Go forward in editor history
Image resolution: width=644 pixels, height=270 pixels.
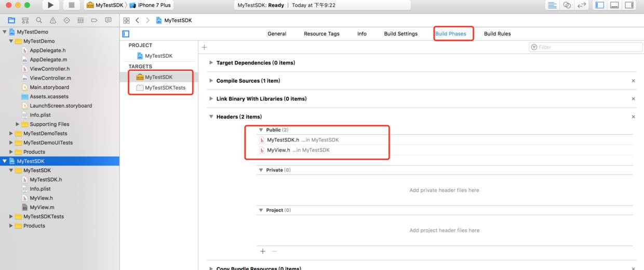[x=147, y=20]
